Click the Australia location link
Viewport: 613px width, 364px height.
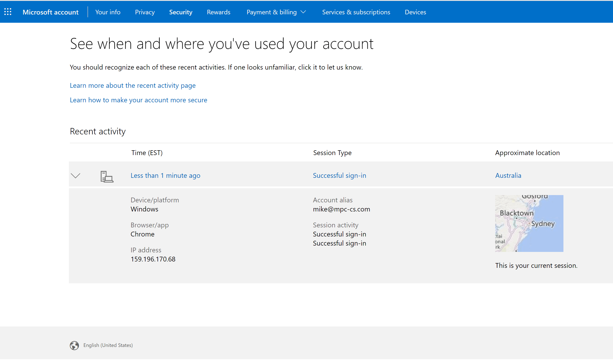(508, 175)
